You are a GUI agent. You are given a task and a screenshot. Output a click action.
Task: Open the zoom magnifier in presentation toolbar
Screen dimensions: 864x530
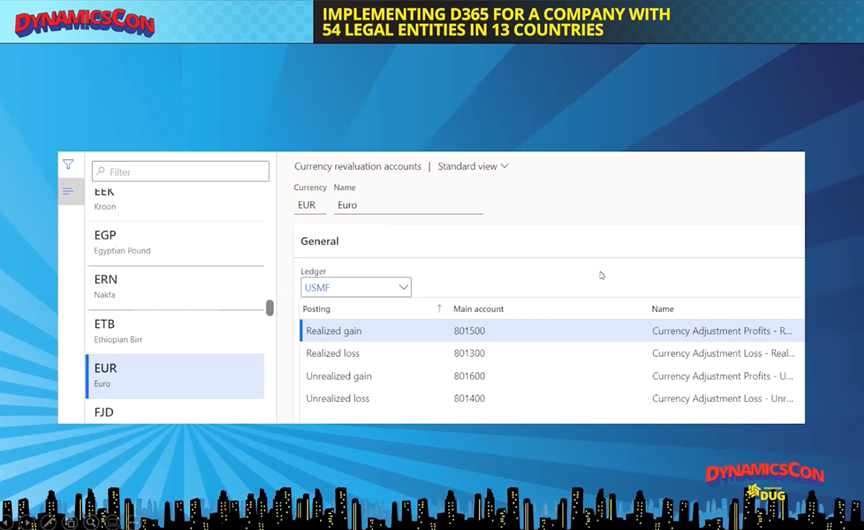(x=90, y=521)
